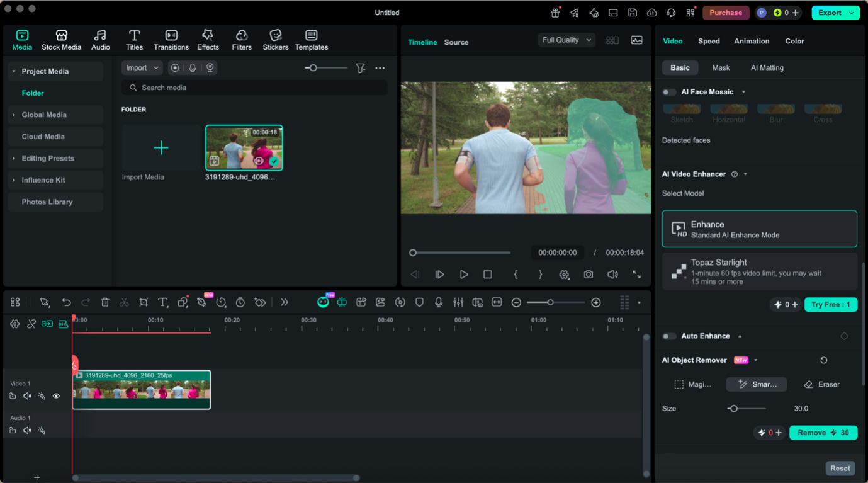Open the Full Quality preview dropdown
This screenshot has height=483, width=868.
point(566,40)
